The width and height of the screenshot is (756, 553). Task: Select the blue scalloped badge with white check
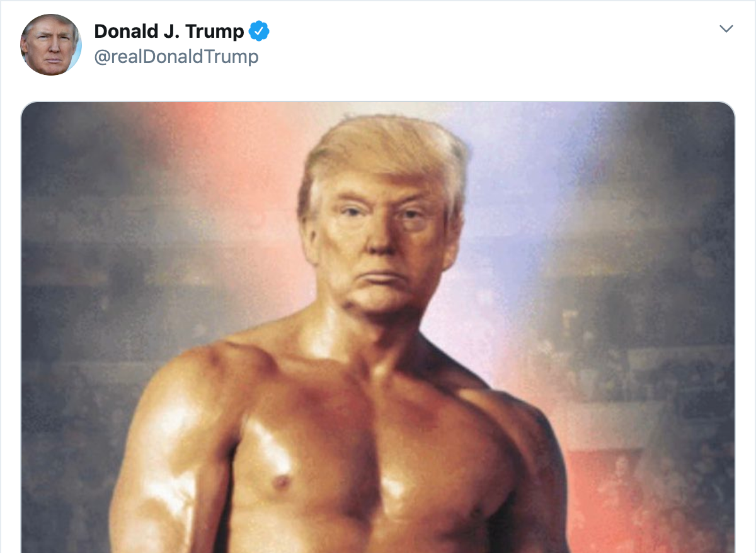coord(259,31)
